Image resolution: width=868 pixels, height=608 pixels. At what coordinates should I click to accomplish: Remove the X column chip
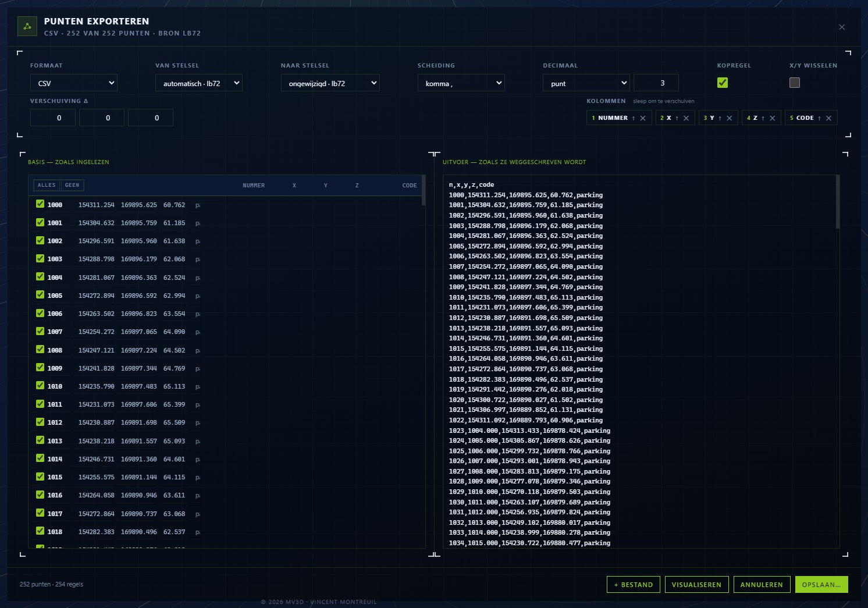pos(686,118)
